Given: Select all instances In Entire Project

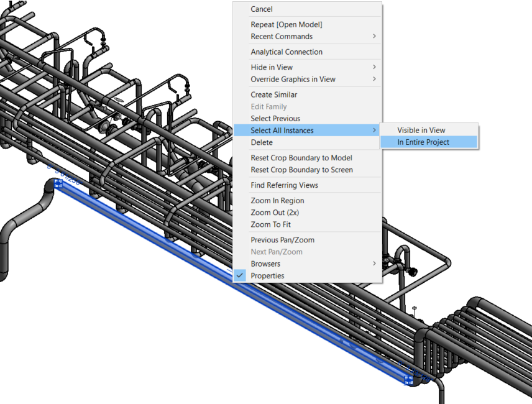Looking at the screenshot, I should (x=423, y=142).
